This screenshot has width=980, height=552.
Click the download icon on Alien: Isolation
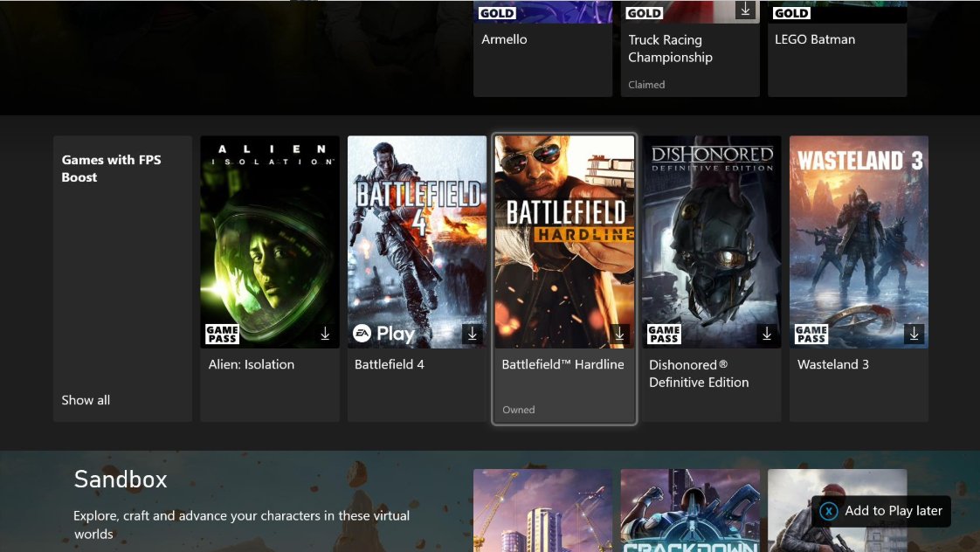[x=325, y=334]
